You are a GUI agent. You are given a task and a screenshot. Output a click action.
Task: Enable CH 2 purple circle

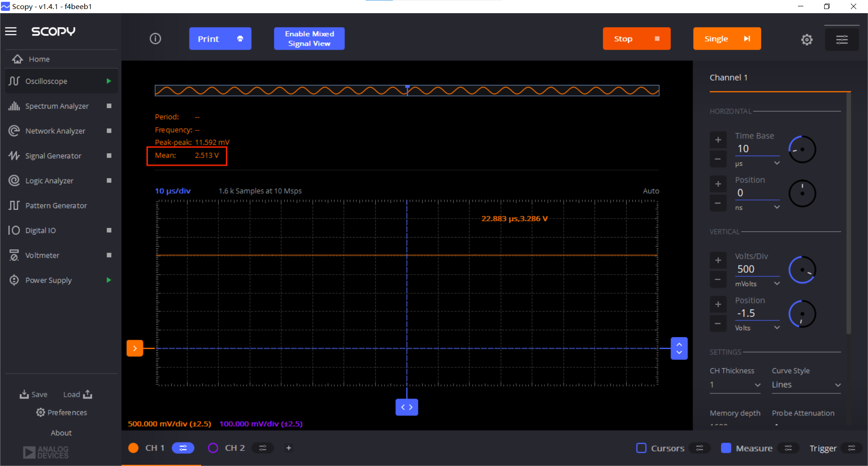click(x=213, y=448)
